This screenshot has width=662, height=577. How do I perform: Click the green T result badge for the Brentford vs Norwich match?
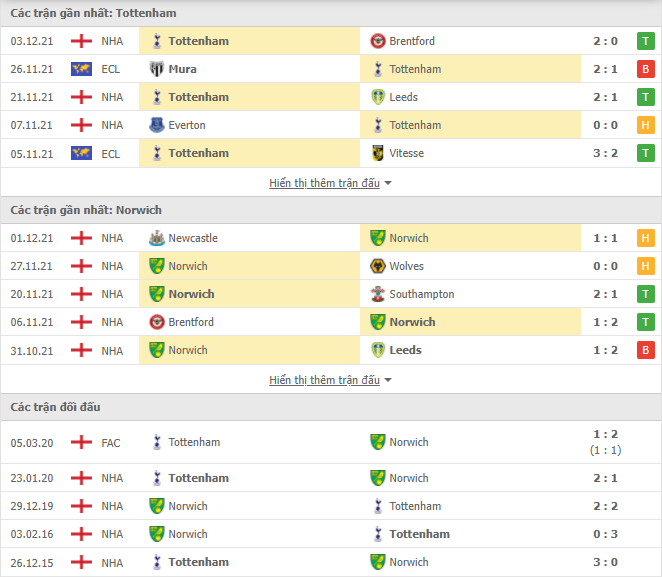tap(646, 322)
